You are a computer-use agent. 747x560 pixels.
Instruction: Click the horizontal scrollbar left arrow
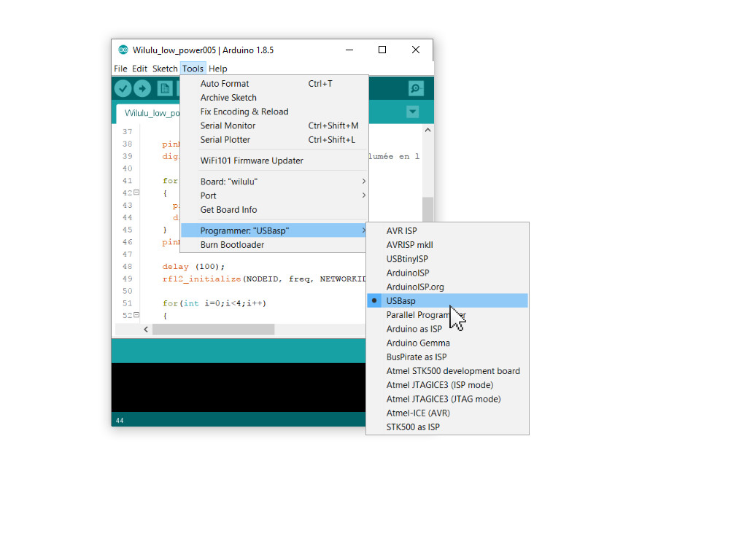pos(146,329)
